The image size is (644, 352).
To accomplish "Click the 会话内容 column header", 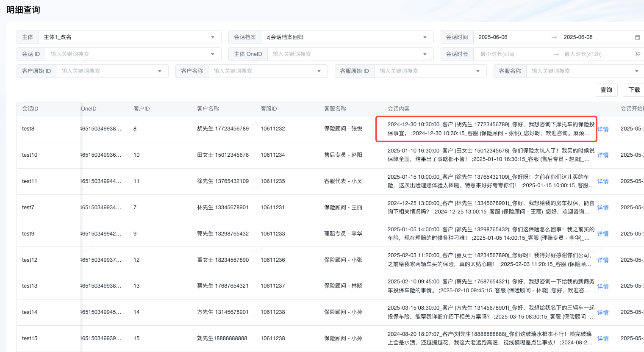I will [x=398, y=109].
